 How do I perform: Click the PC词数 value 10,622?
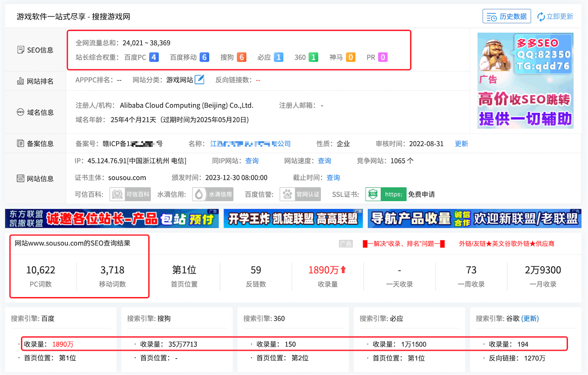(x=40, y=270)
